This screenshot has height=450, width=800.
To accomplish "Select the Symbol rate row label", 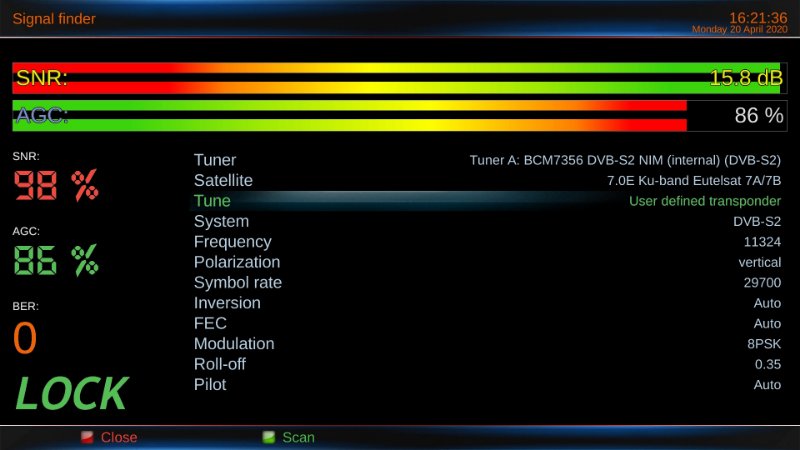I will pos(238,283).
